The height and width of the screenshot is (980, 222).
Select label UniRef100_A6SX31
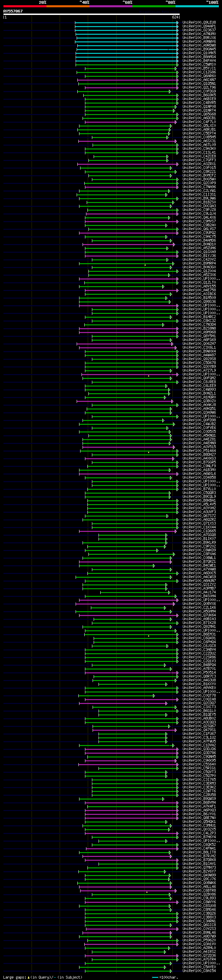pos(199,141)
